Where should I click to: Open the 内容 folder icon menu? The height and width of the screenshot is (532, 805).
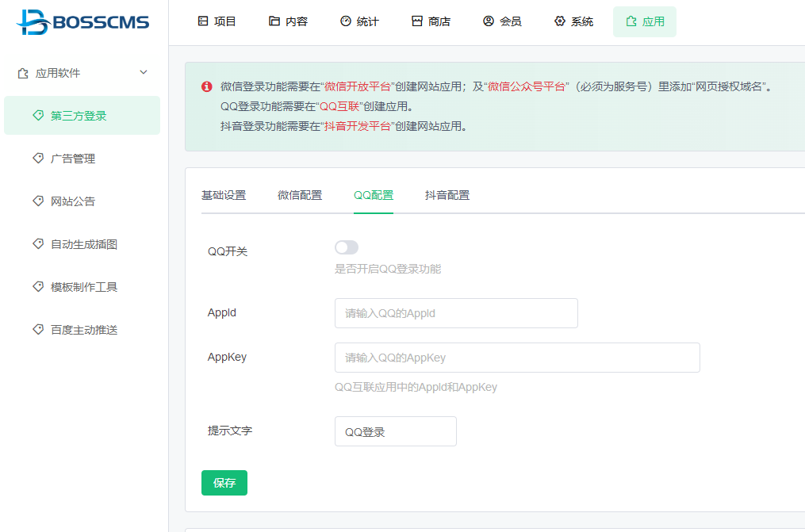[274, 21]
